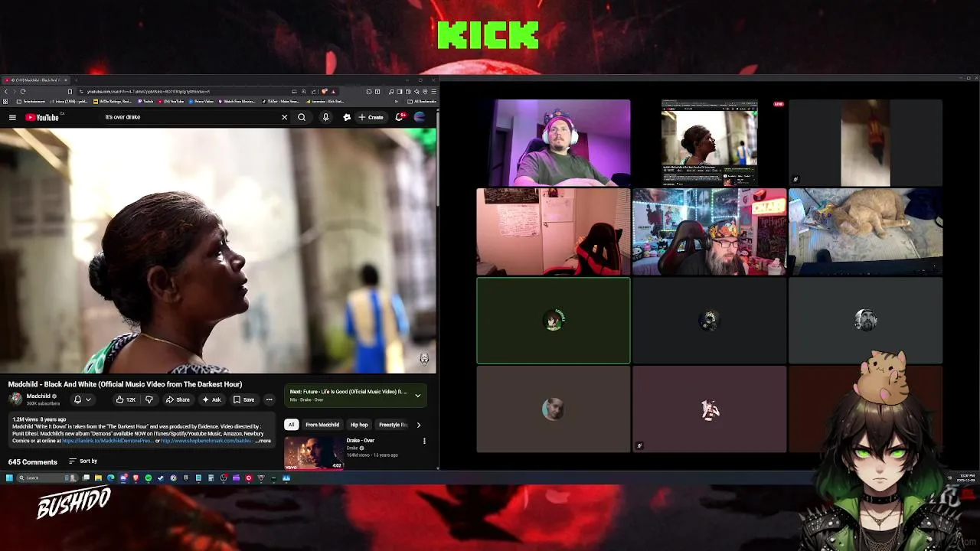Expand the 'Next: Future - Life Is Good' queue
Viewport: 980px width, 551px height.
(417, 396)
